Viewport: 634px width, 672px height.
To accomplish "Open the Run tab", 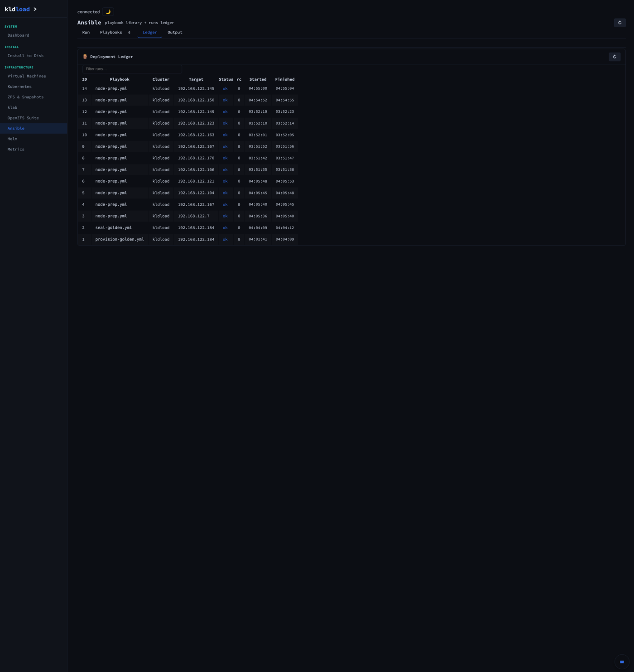I will 86,32.
